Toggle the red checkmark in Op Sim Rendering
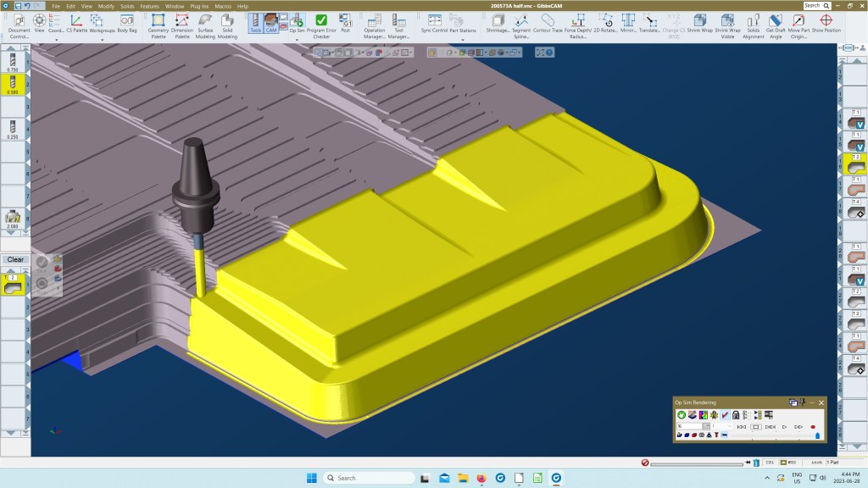868x488 pixels. 725,414
